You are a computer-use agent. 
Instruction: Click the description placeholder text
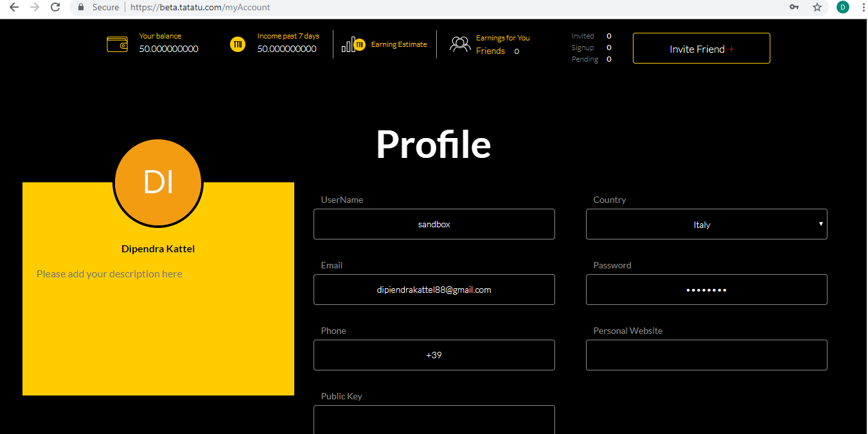click(109, 274)
